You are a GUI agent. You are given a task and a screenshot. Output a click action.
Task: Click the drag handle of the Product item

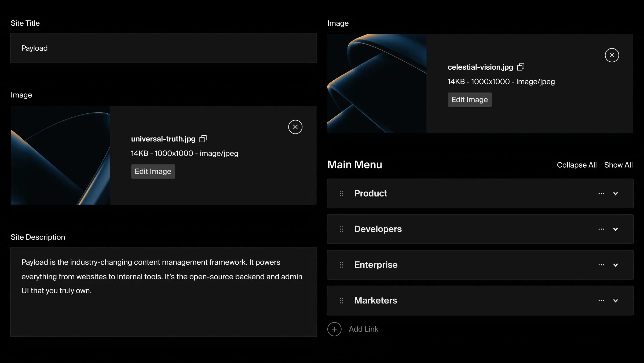click(x=341, y=193)
